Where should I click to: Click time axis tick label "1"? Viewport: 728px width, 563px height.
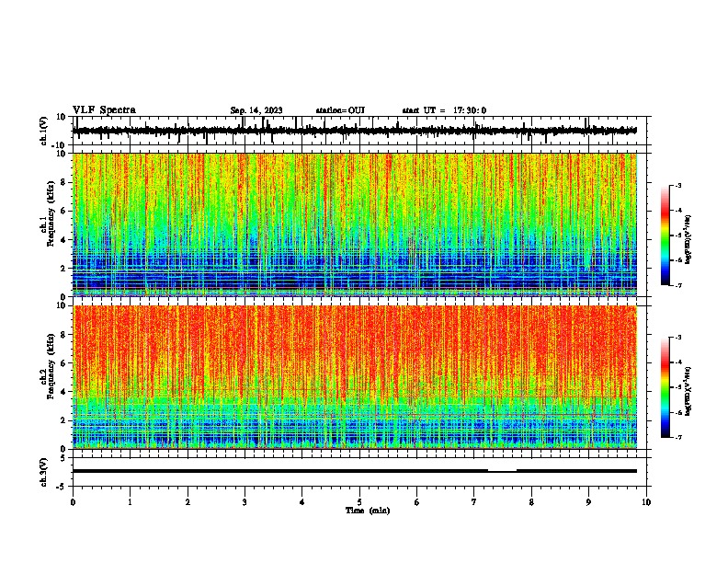pos(130,502)
